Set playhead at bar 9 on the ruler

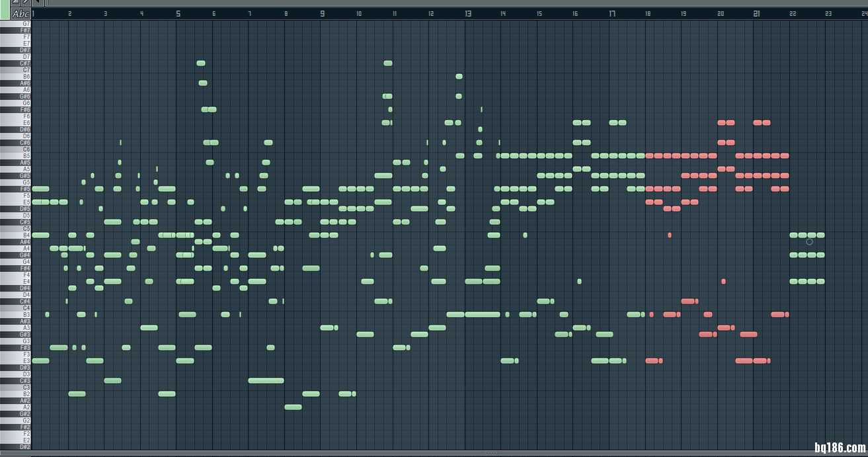(x=322, y=13)
